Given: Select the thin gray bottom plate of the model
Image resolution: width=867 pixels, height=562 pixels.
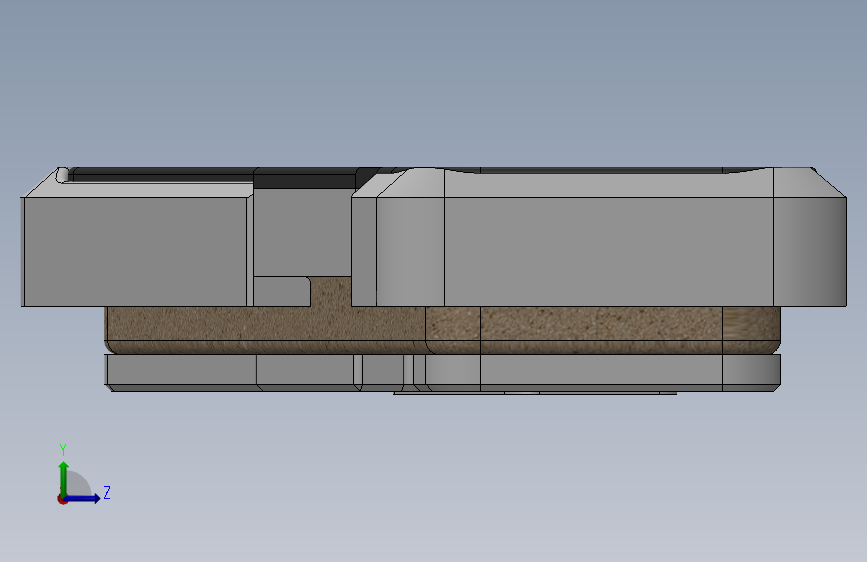Looking at the screenshot, I should (x=442, y=373).
